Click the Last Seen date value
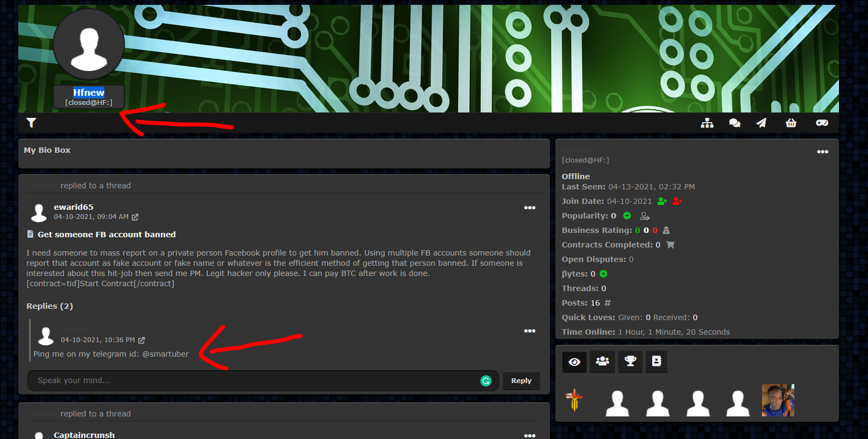The image size is (868, 439). tap(652, 187)
